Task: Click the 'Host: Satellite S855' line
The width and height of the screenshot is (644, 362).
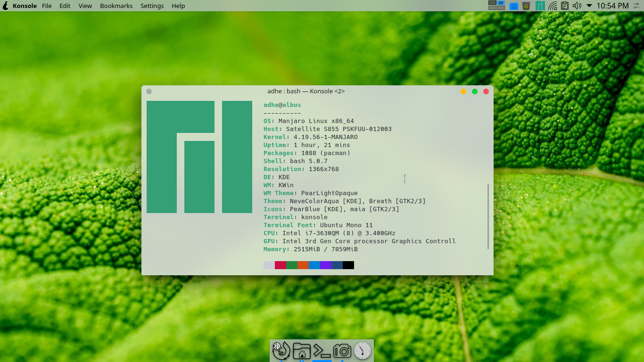Action: (327, 129)
